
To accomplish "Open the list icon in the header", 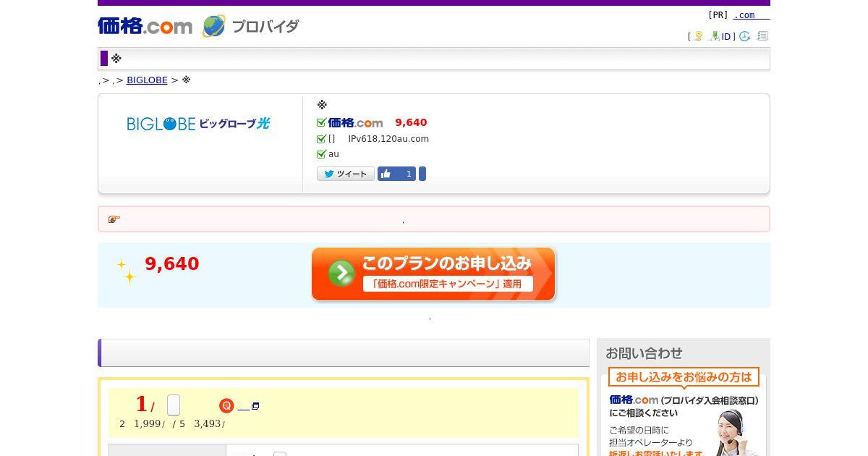I will [762, 36].
